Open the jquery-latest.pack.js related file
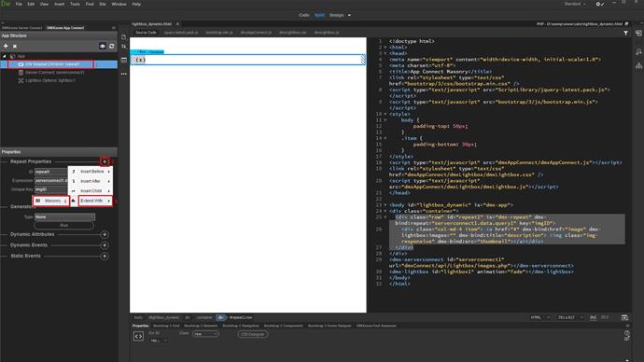 (181, 33)
